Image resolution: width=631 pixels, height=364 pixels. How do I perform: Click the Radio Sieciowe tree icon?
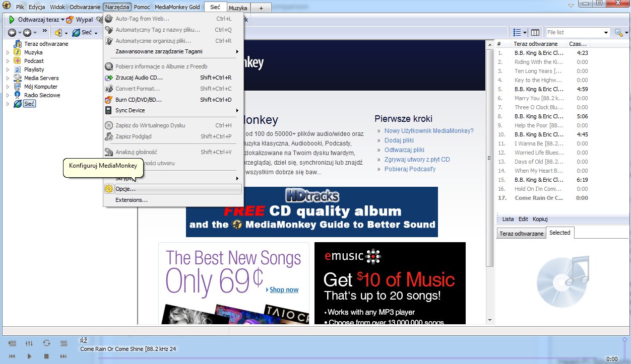18,95
